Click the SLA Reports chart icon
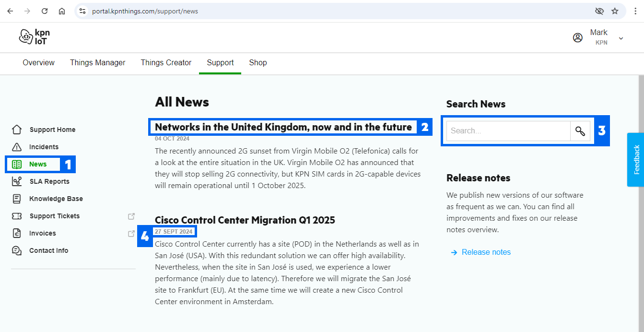Screen dimensions: 644x332 point(17,181)
